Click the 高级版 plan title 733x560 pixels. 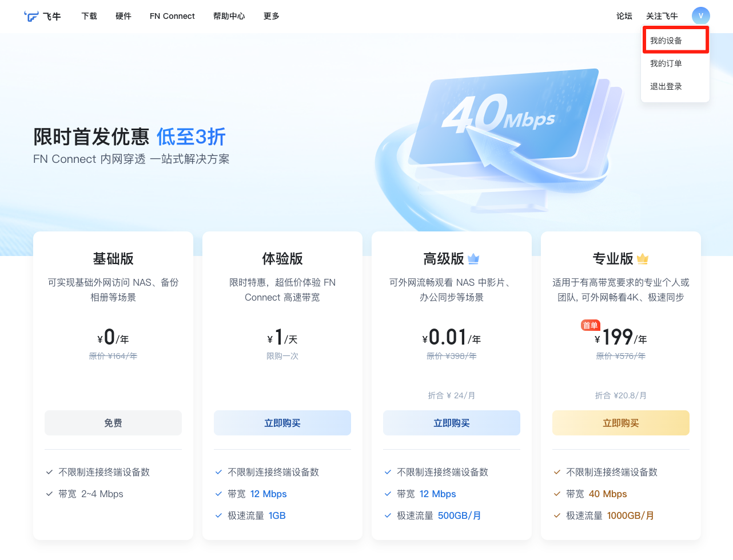[x=444, y=259]
